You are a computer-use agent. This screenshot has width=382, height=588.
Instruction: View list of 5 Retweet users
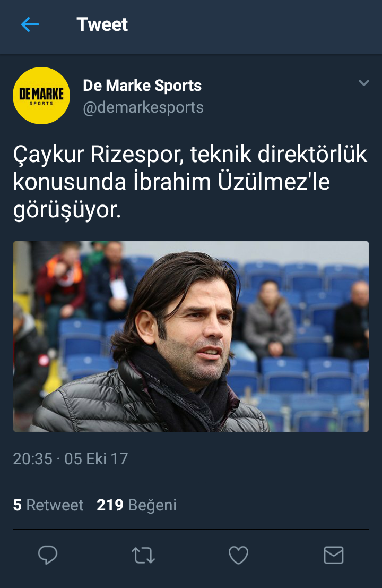(48, 505)
